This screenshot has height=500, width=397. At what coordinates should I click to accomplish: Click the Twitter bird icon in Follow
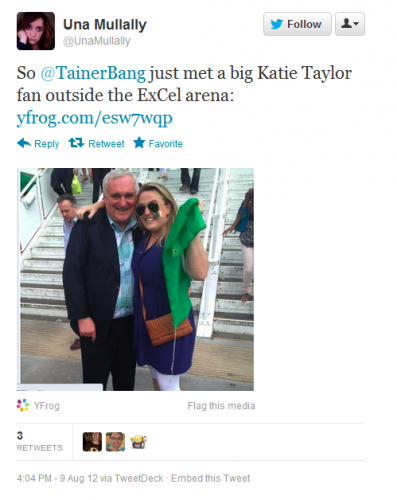276,24
